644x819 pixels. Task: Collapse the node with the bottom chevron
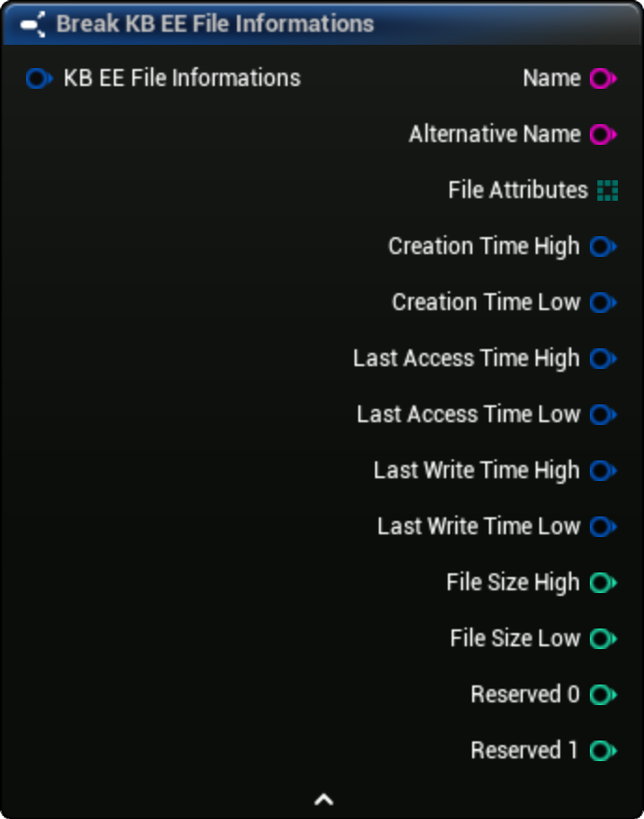click(x=323, y=799)
